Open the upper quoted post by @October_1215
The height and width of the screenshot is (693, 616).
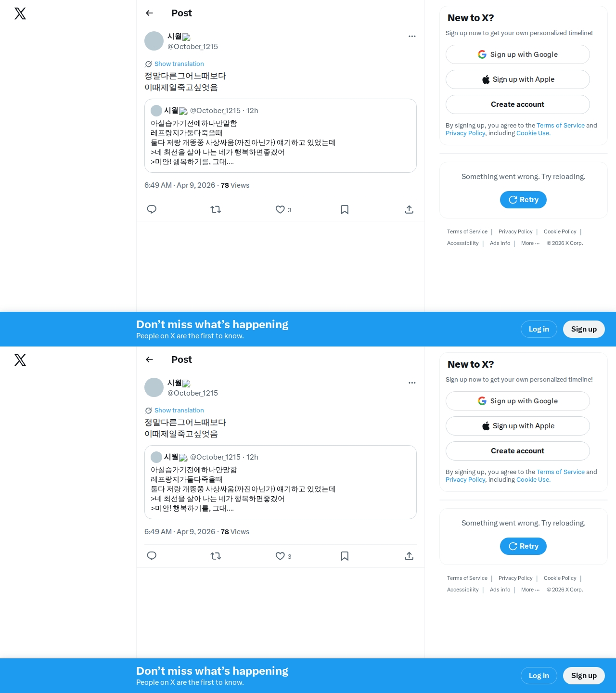click(281, 136)
